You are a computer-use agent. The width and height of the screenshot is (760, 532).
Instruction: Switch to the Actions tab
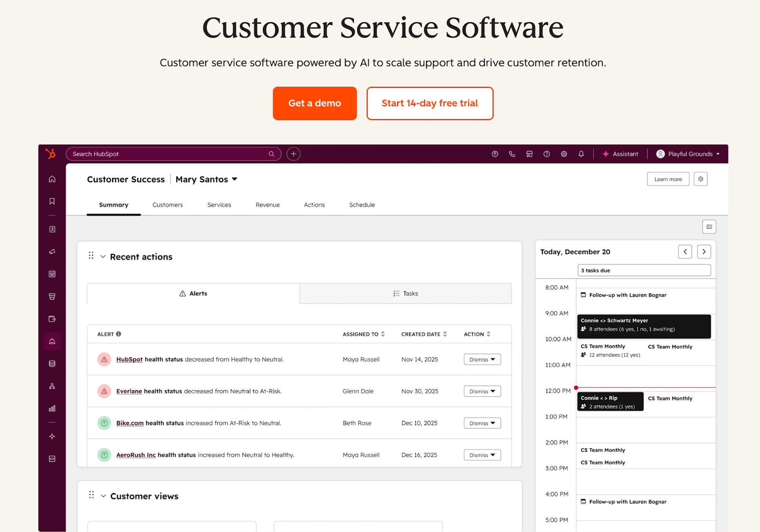[314, 205]
